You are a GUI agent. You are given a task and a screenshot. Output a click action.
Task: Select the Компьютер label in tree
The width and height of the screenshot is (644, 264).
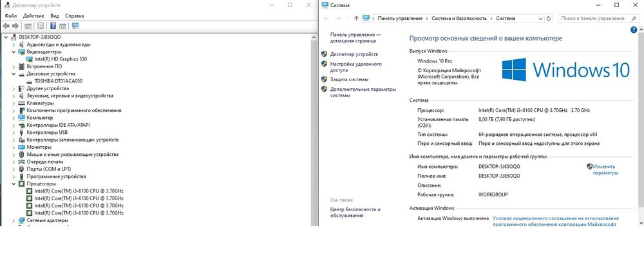coord(40,118)
